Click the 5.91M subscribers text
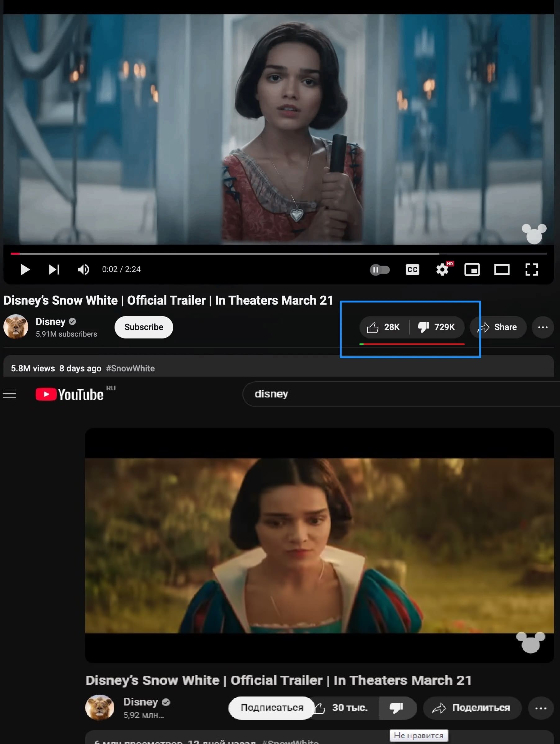Screen dimensions: 560x744 pyautogui.click(x=66, y=334)
